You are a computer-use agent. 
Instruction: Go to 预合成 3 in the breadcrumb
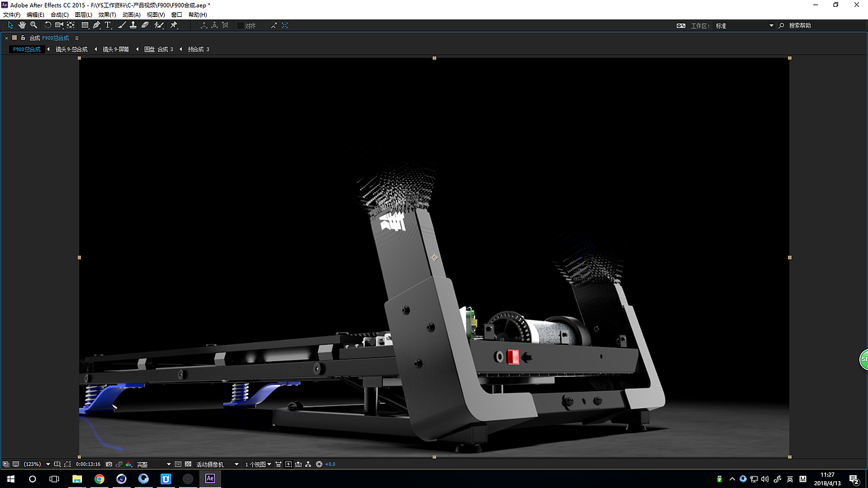pos(199,49)
